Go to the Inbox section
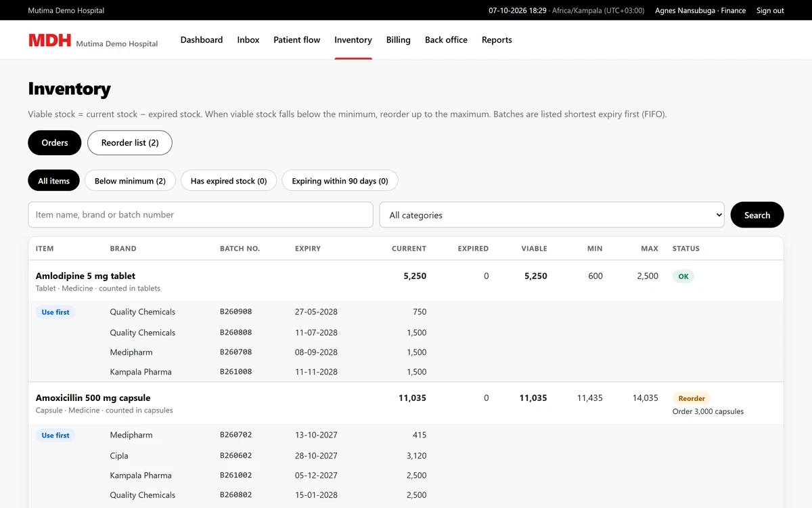 [x=248, y=40]
